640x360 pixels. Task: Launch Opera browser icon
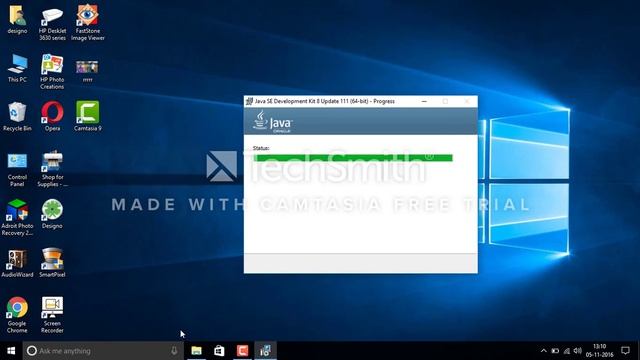[x=52, y=117]
